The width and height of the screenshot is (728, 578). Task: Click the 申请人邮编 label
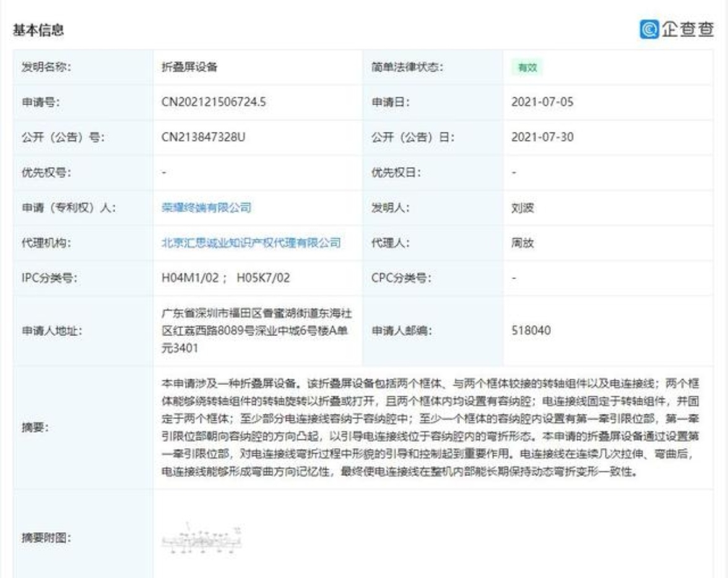click(x=402, y=331)
